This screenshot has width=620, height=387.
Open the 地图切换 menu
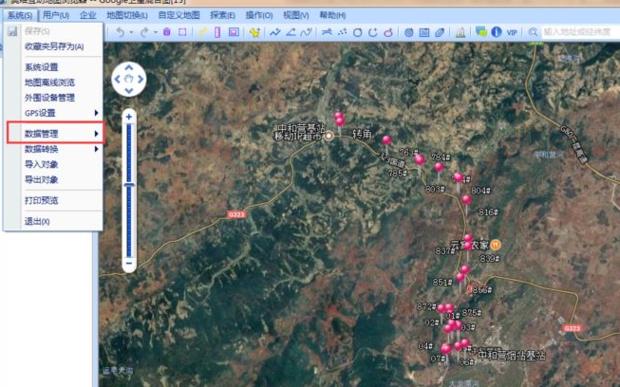click(127, 15)
